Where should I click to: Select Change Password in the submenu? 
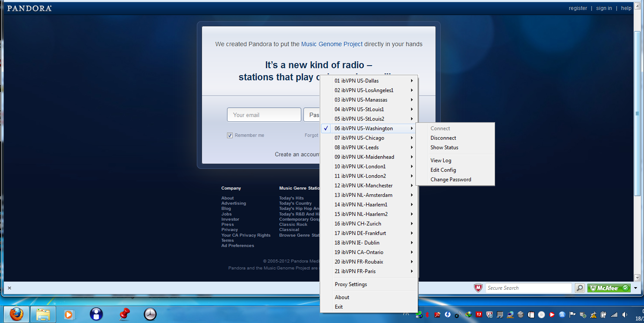click(455, 180)
